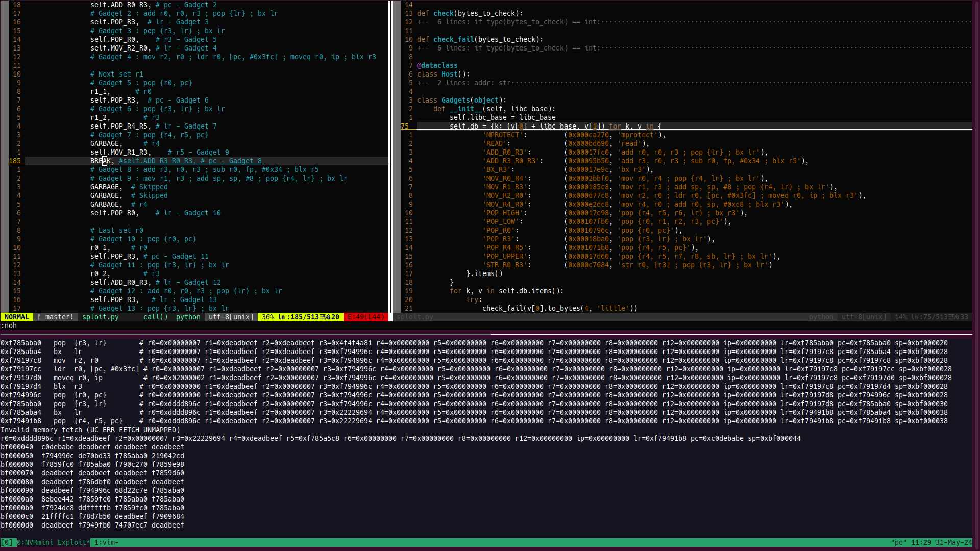Expand the folded '2 lines: addr: str' Host class body
Screen dimensions: 980x551
694,83
